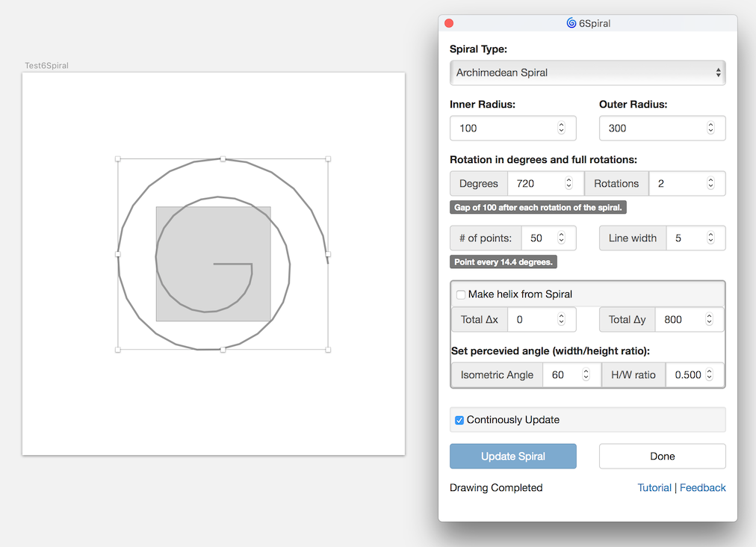Click the Outer Radius stepper arrows

[x=710, y=129]
